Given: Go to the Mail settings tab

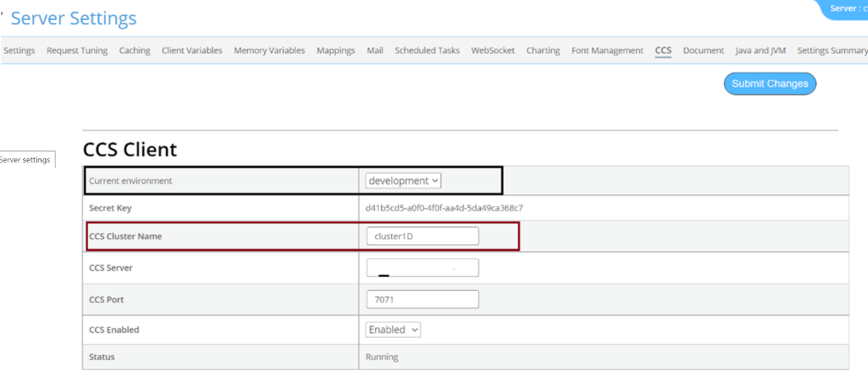Looking at the screenshot, I should tap(375, 50).
